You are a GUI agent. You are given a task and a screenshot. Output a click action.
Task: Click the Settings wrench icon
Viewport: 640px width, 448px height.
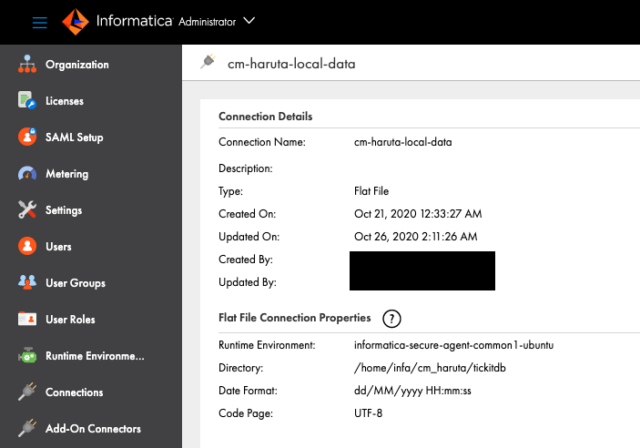coord(27,211)
